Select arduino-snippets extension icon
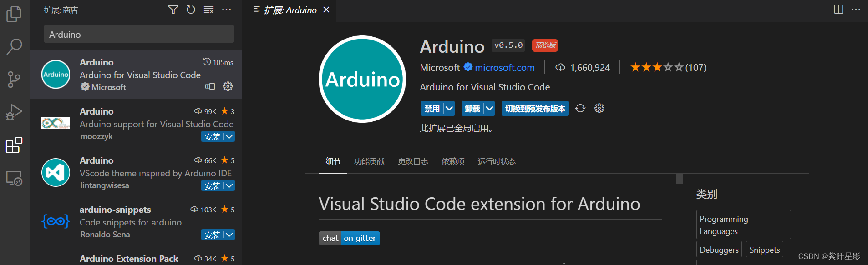Screen dimensions: 868x265 (x=56, y=221)
